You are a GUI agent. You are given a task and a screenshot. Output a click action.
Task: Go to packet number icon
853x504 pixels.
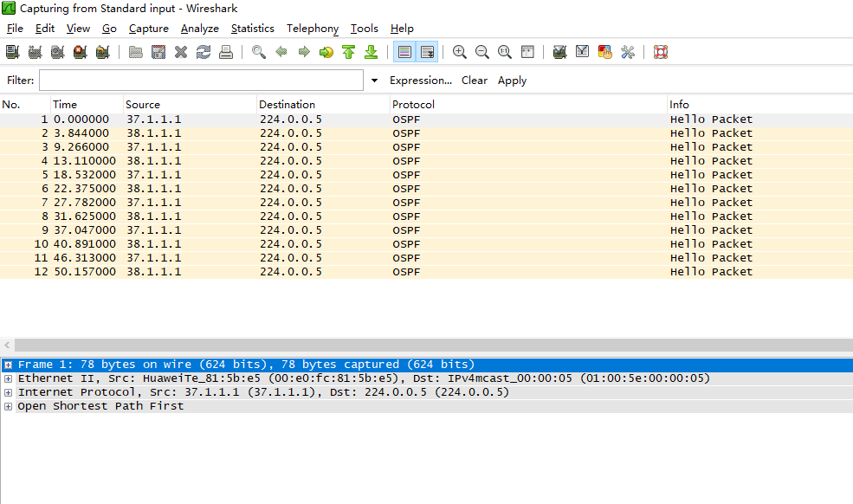(x=326, y=52)
